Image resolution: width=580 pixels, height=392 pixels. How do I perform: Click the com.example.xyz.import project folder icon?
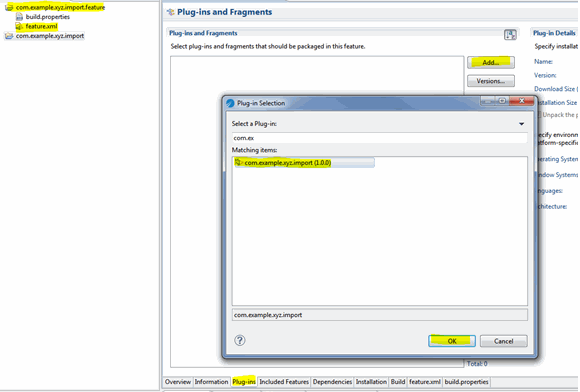pos(9,36)
